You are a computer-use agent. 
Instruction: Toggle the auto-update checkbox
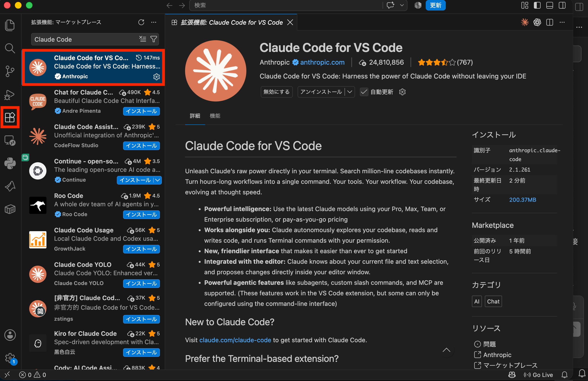pos(364,92)
